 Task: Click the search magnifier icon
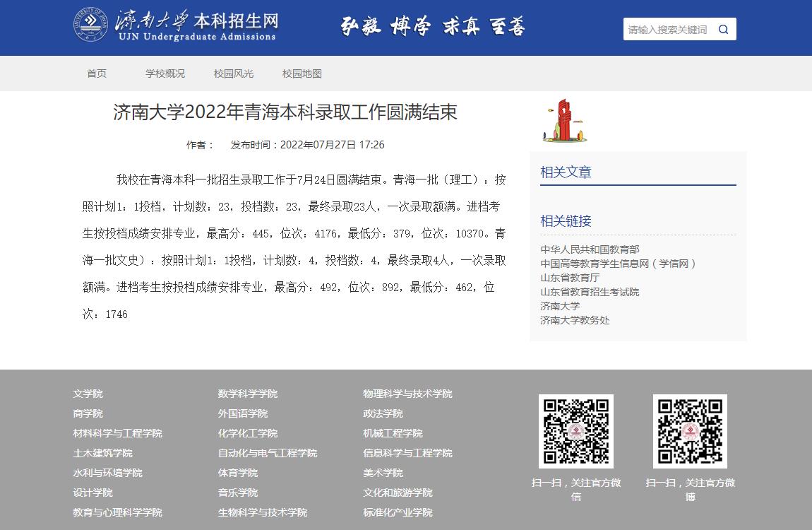[723, 30]
